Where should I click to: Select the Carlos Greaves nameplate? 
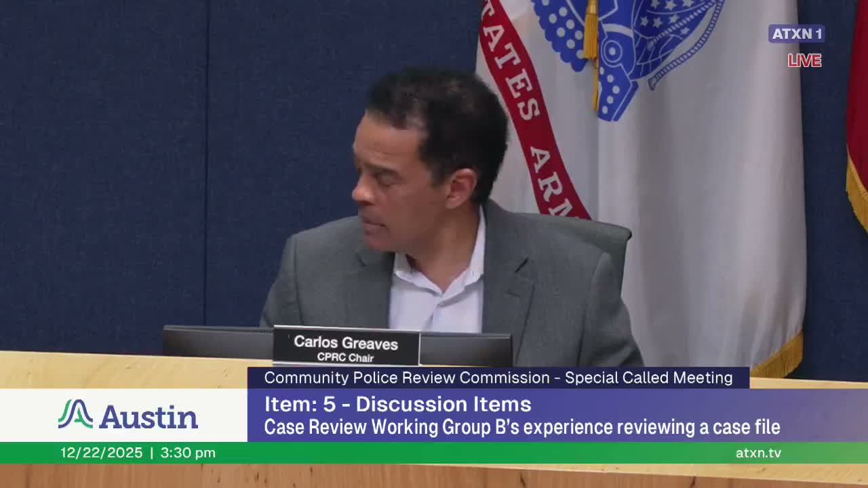[347, 347]
